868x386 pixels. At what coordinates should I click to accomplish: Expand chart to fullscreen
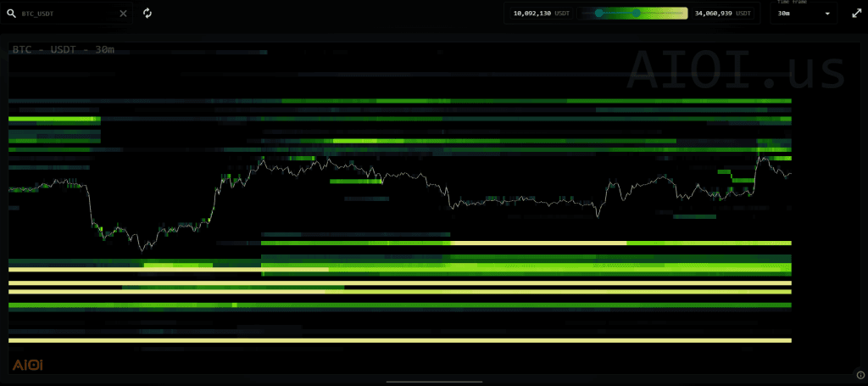[856, 14]
